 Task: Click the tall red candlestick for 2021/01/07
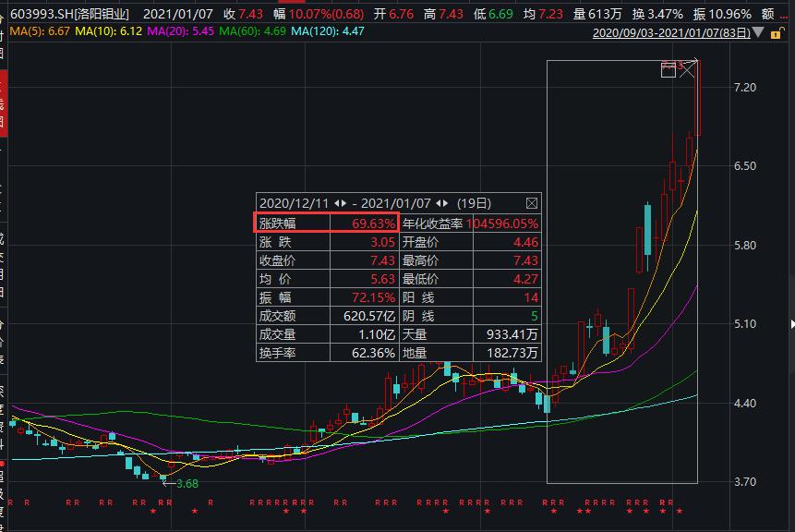(x=698, y=97)
